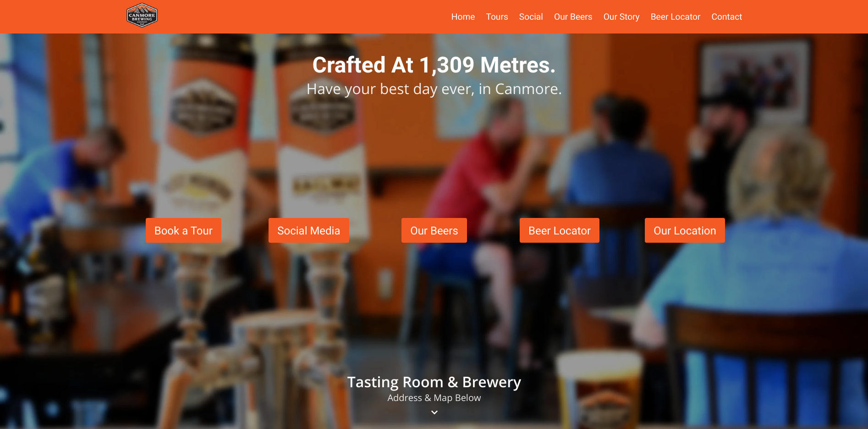Image resolution: width=868 pixels, height=429 pixels.
Task: Click the Social Media button
Action: point(308,230)
